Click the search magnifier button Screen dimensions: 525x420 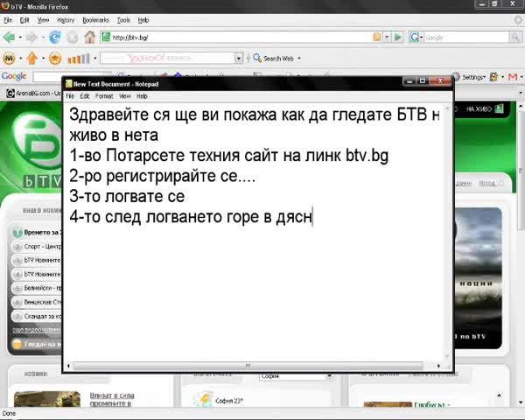[x=515, y=37]
